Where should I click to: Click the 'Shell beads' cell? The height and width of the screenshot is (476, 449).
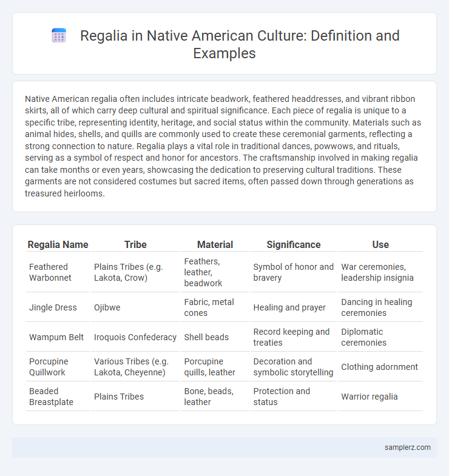point(215,337)
